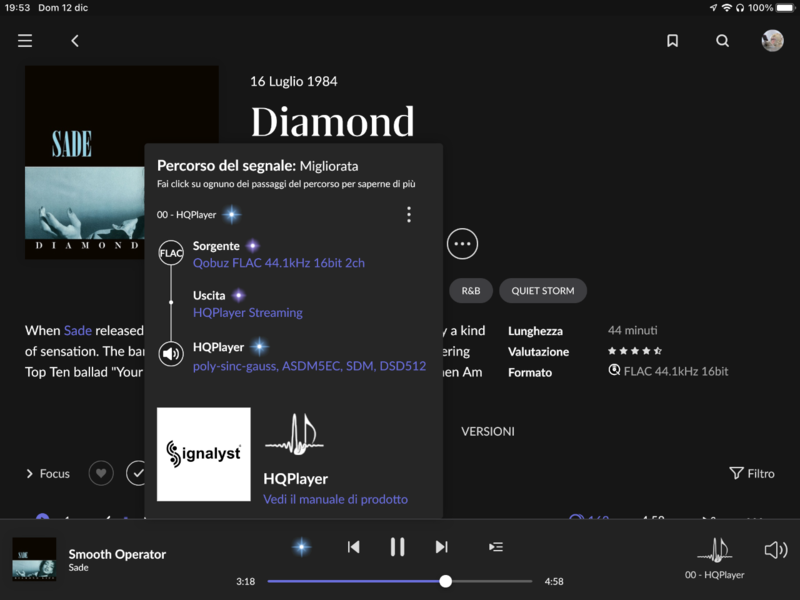Open the album's more options ellipsis
The width and height of the screenshot is (800, 600).
point(462,243)
